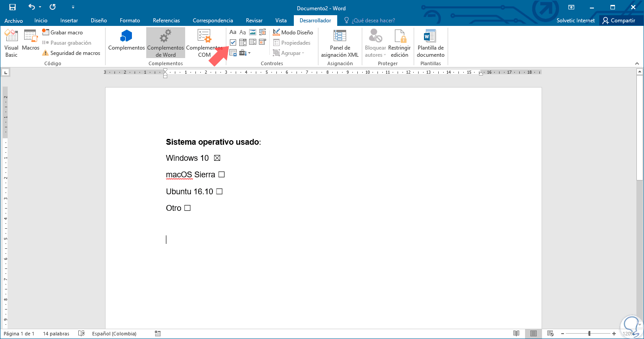Image resolution: width=644 pixels, height=339 pixels.
Task: Click the Solvetic Internet account name
Action: click(x=576, y=21)
